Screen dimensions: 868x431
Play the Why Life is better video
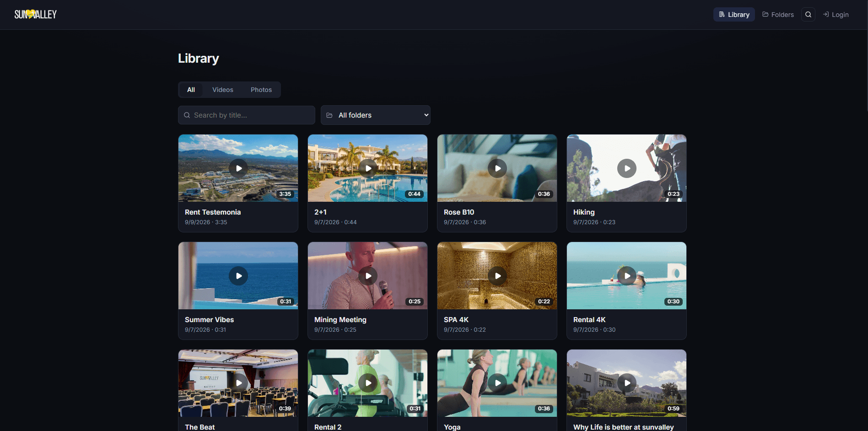[x=627, y=383]
